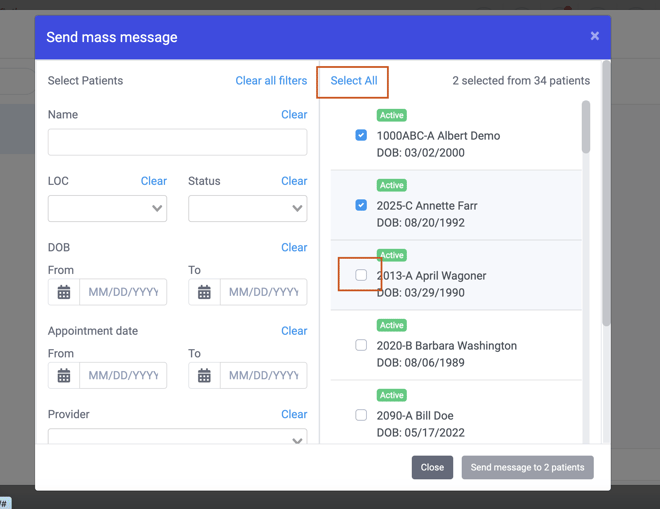This screenshot has height=509, width=660.
Task: Click Send message to 2 patients
Action: pyautogui.click(x=527, y=467)
